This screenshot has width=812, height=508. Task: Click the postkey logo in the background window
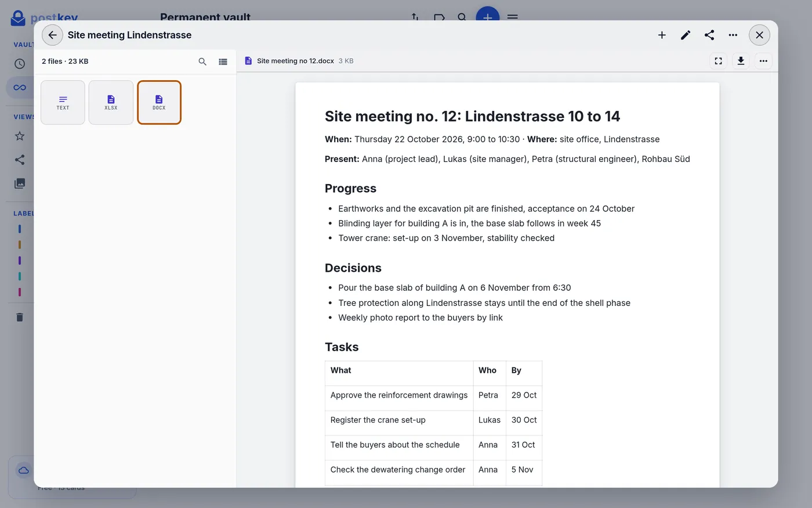click(44, 17)
